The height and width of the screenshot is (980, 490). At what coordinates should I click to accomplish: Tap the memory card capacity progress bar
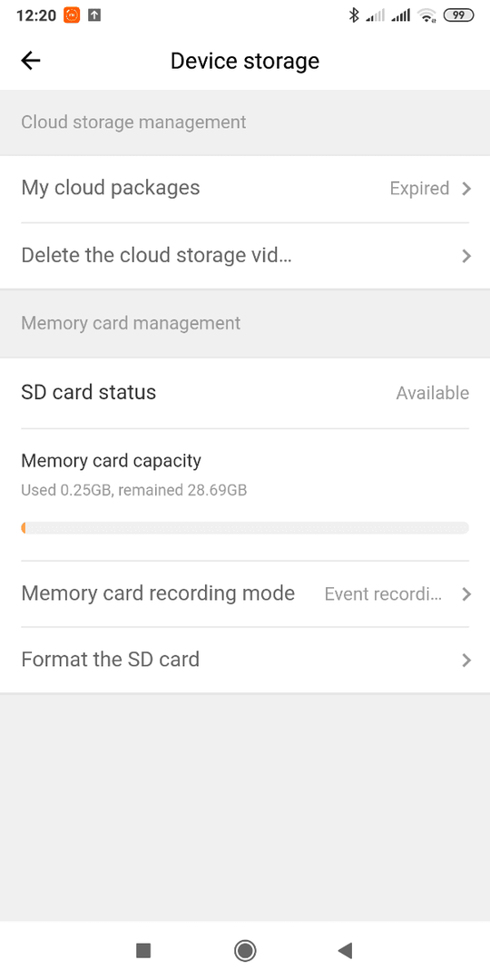point(245,528)
